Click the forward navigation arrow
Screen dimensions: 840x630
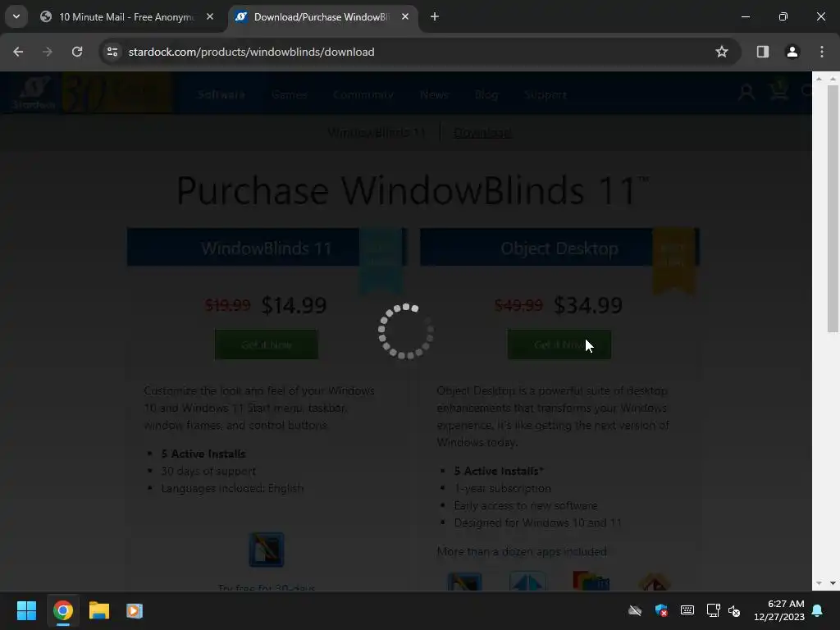pyautogui.click(x=48, y=52)
